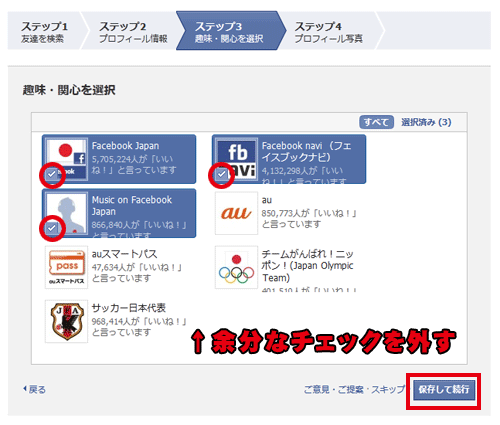Viewport: 500px width, 425px height.
Task: Jump to ステップ2 プロフィール情報
Action: 133,32
